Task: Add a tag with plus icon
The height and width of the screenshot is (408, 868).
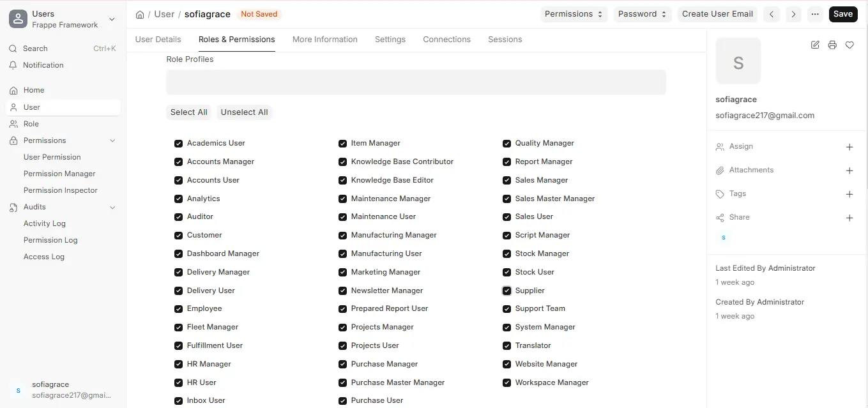Action: click(849, 194)
